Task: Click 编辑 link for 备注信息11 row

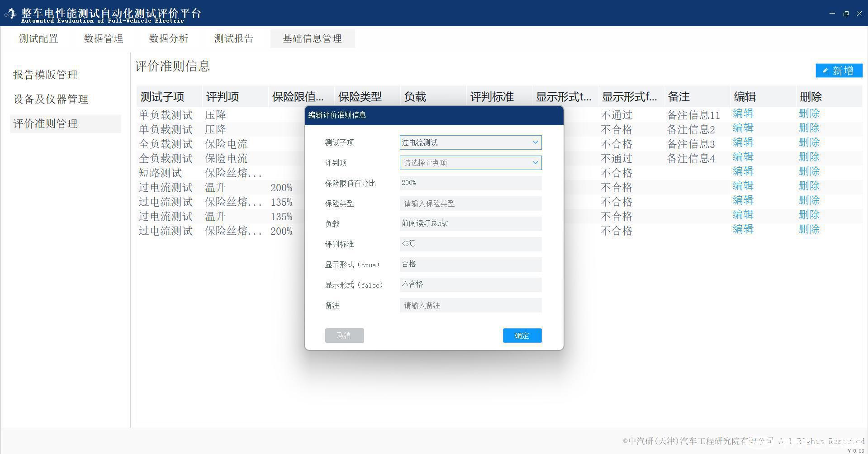Action: click(743, 113)
